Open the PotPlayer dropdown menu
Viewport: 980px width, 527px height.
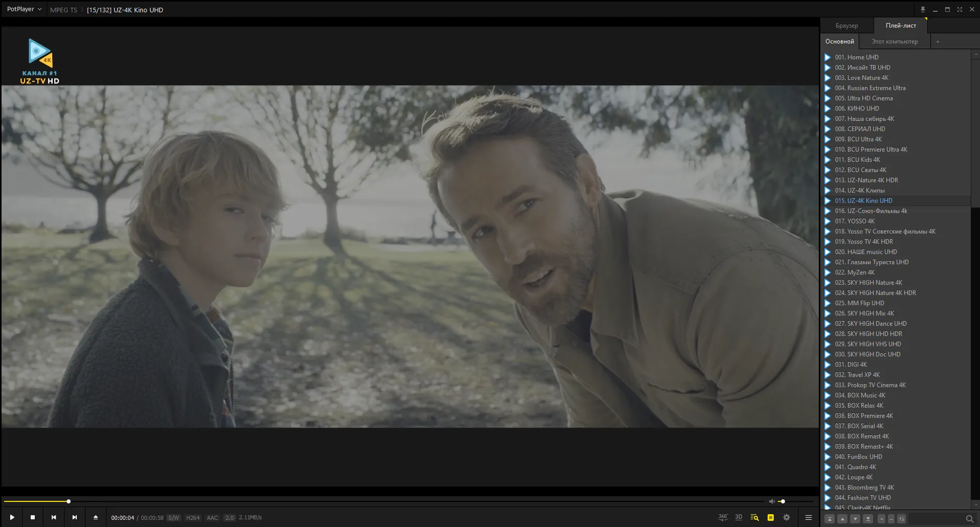(x=24, y=9)
